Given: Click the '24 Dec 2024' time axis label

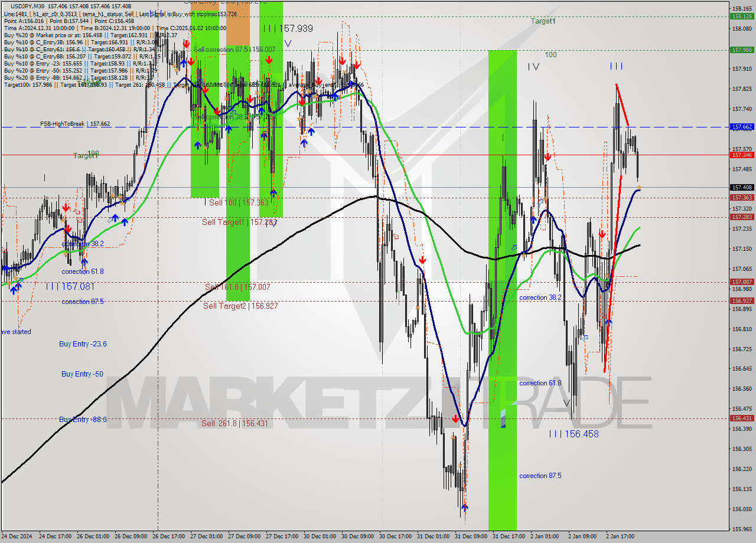Looking at the screenshot, I should point(18,537).
